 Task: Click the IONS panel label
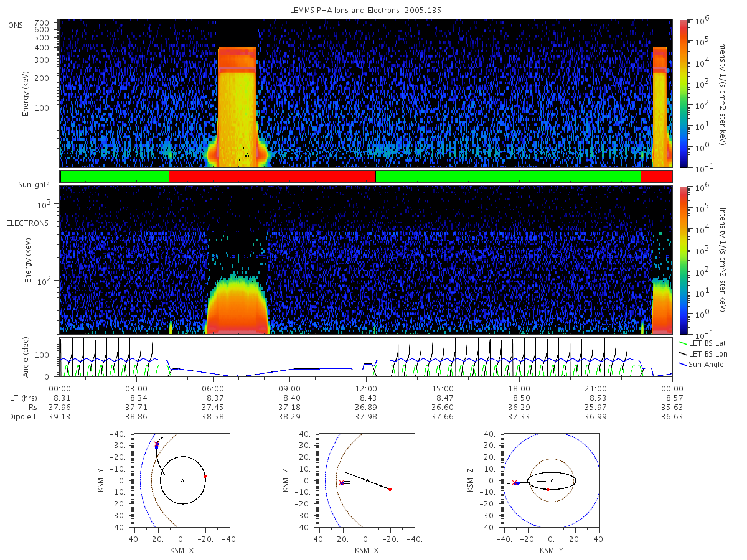click(14, 26)
